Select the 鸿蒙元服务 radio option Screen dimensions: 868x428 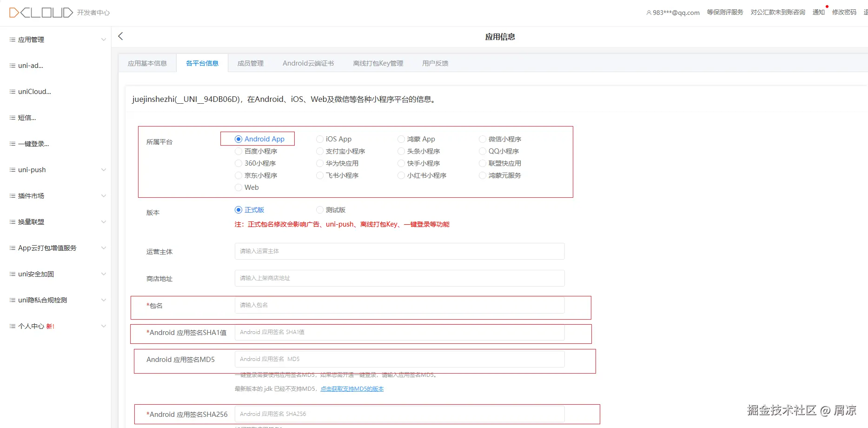[x=483, y=175]
